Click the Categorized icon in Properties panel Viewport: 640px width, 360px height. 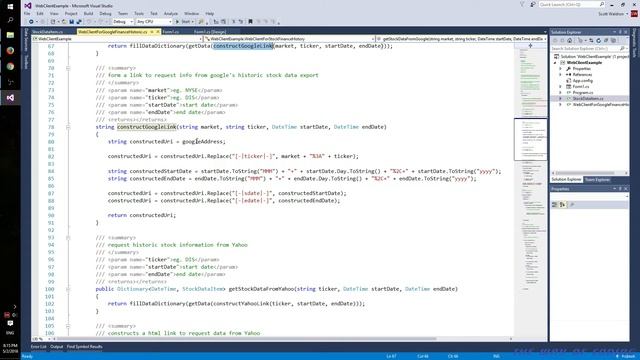tap(554, 204)
